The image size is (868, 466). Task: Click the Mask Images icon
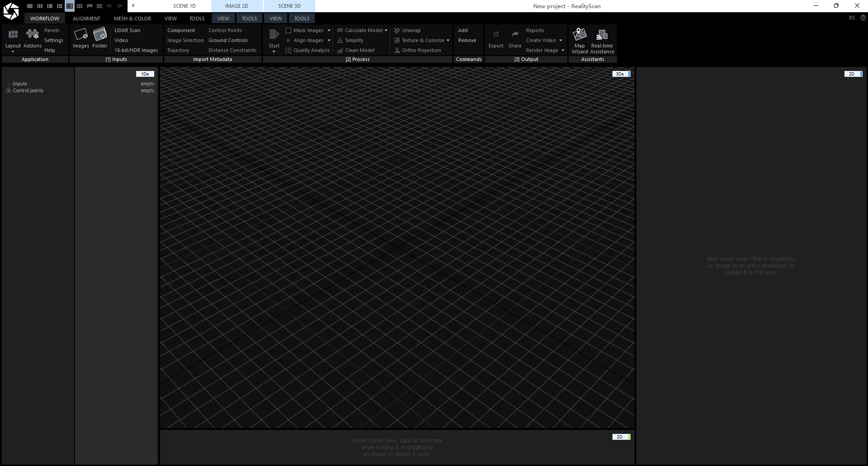tap(288, 30)
